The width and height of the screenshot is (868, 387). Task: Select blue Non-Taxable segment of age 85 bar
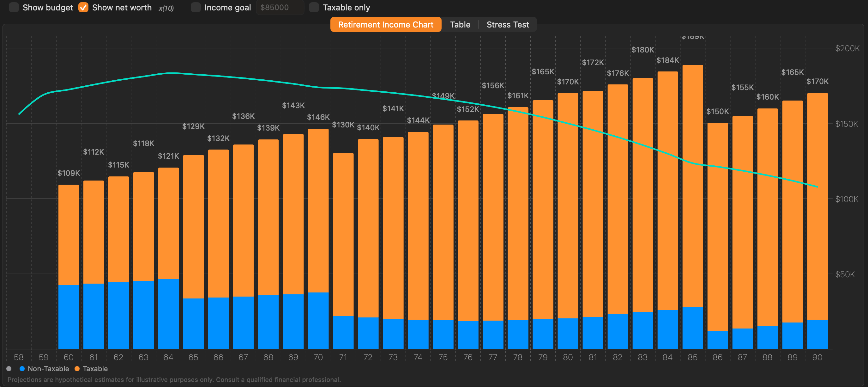693,328
